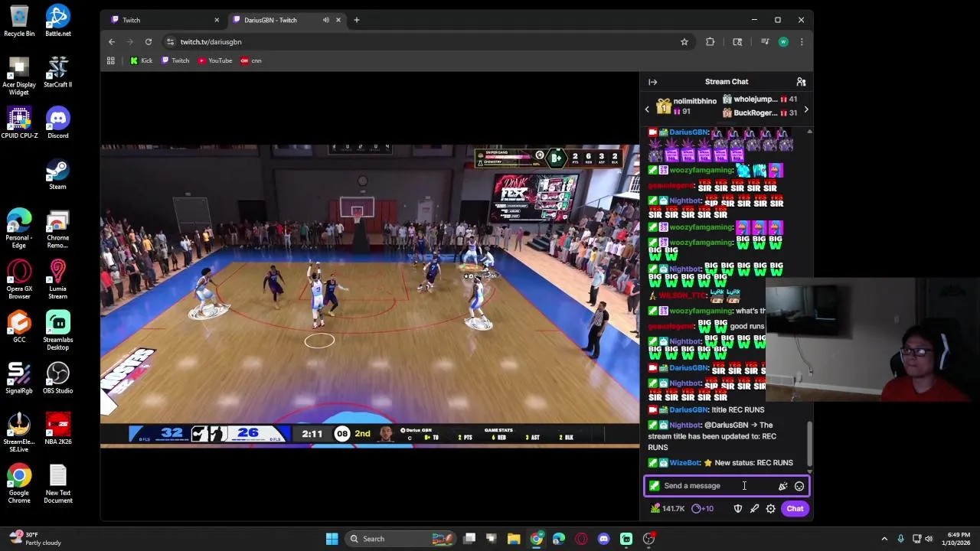Open the Chrome profile avatar
Image resolution: width=980 pixels, height=551 pixels.
coord(783,42)
